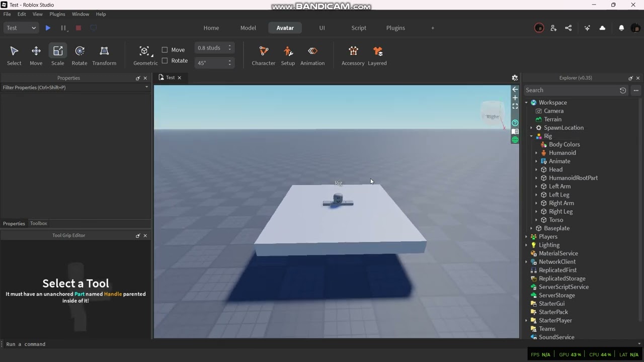The image size is (644, 362).
Task: Select Head in the Explorer
Action: click(x=556, y=170)
